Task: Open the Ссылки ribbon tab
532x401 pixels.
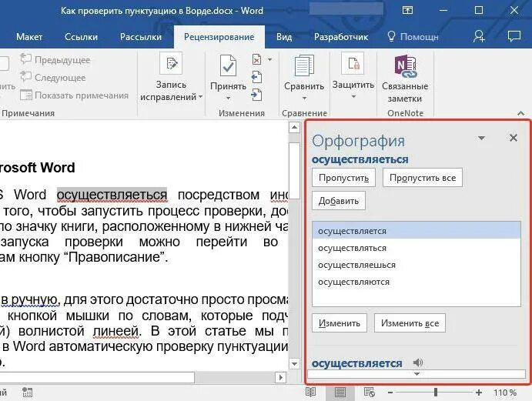Action: click(81, 37)
